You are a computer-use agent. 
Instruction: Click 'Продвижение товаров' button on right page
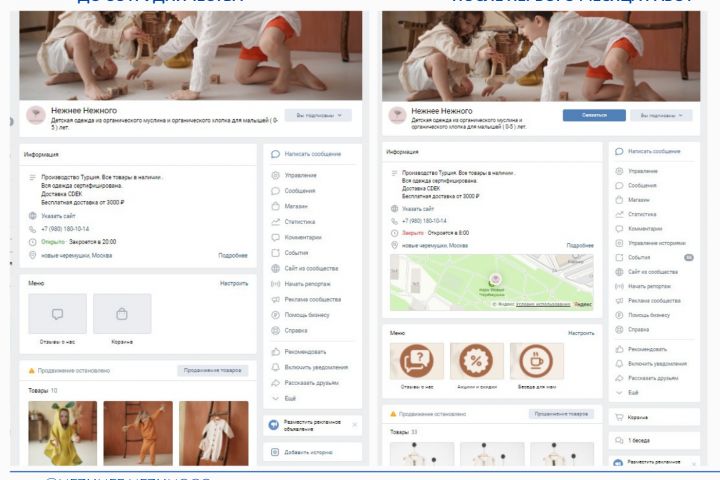click(561, 414)
